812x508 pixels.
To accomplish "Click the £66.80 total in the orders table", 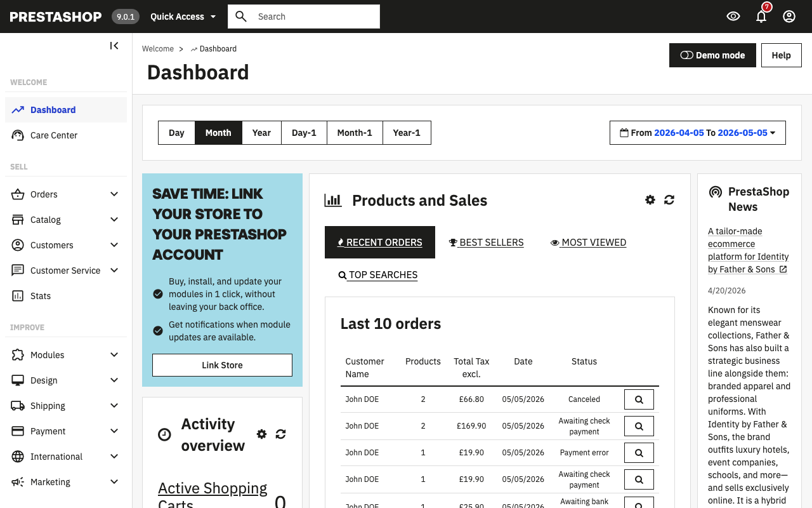I will (470, 399).
